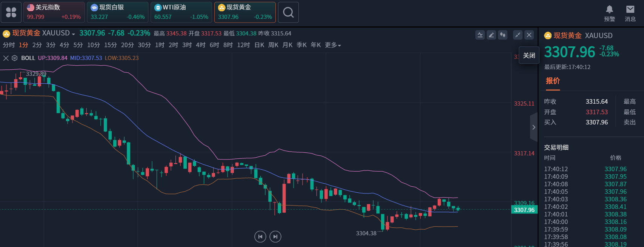
Task: Switch to 分时 timeframe
Action: [x=9, y=45]
